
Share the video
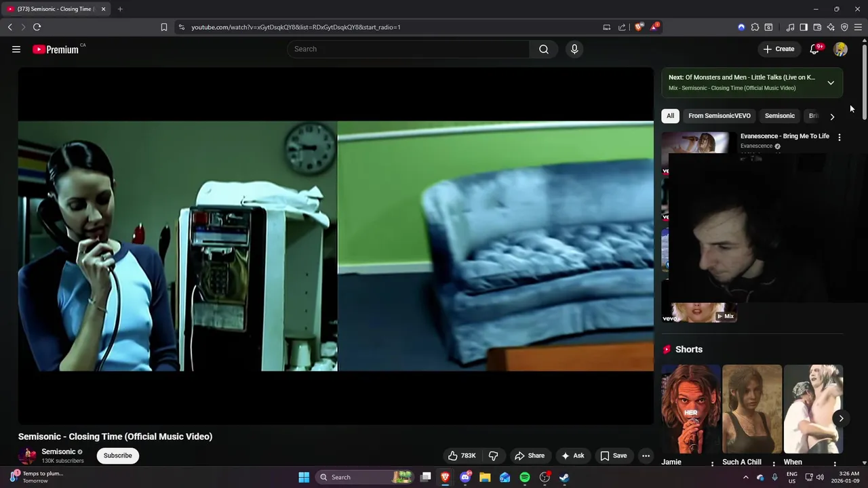pyautogui.click(x=529, y=455)
